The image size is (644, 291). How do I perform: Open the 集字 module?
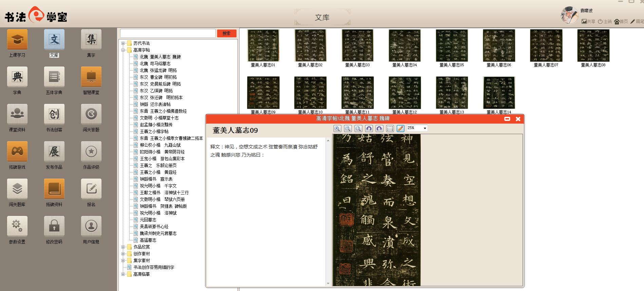(x=91, y=40)
